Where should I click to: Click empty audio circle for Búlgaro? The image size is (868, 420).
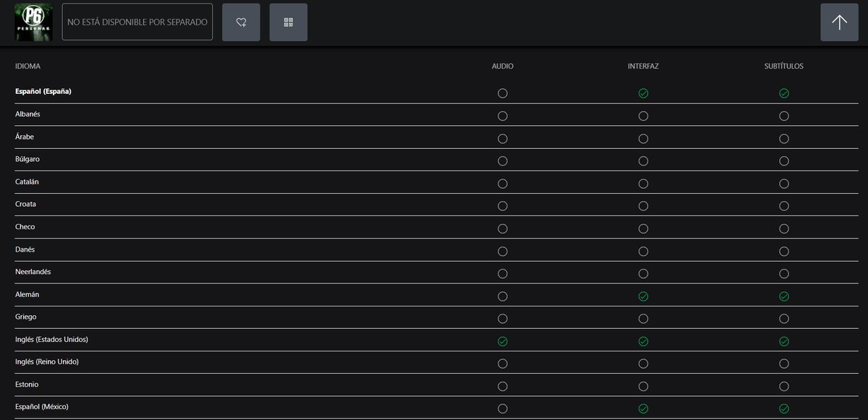503,160
